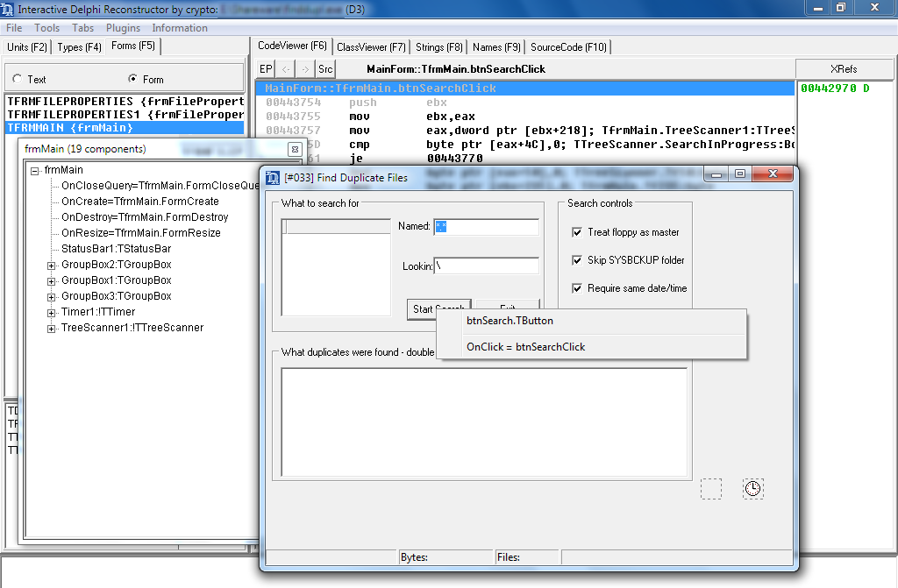The width and height of the screenshot is (898, 588).
Task: Open the Tabs menu
Action: [x=83, y=28]
